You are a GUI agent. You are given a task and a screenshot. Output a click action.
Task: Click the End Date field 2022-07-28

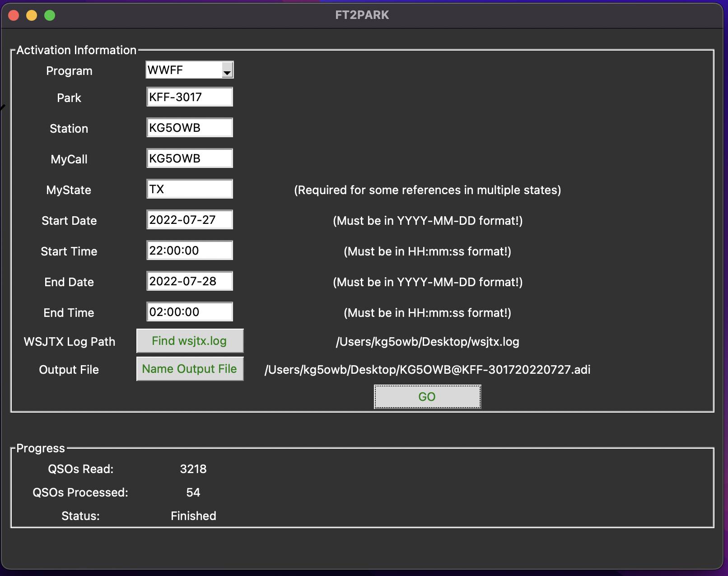click(189, 281)
